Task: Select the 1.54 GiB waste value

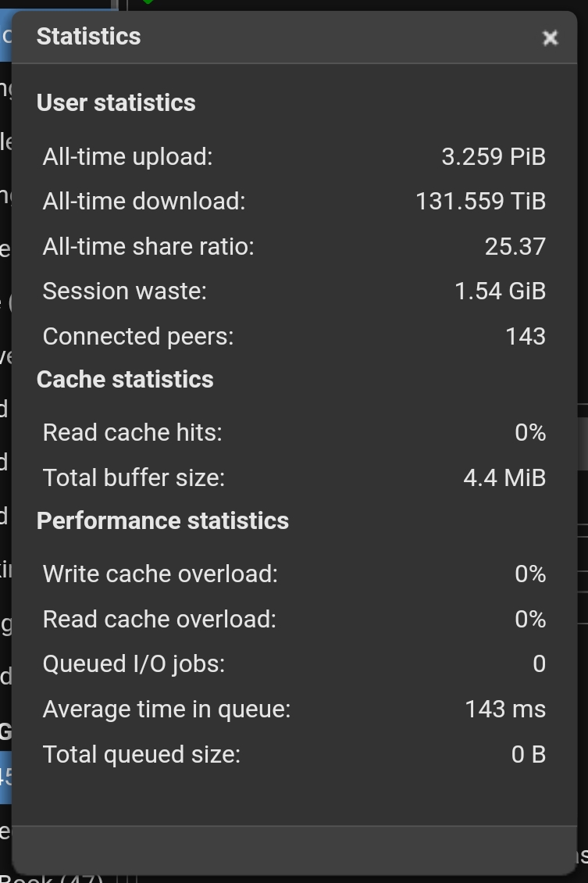Action: [x=500, y=291]
